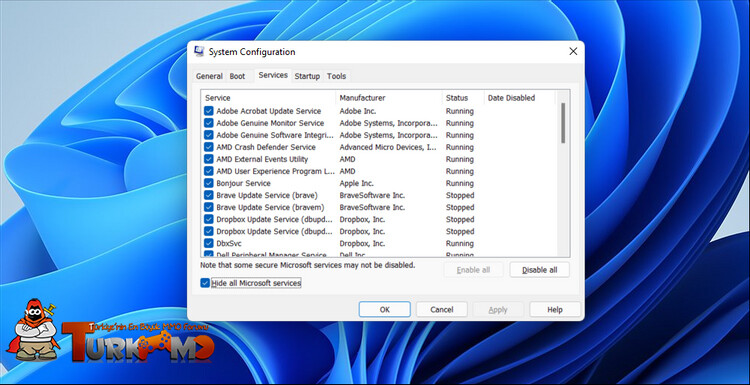Click the Disable all button
Screen dimensions: 750x385
click(x=540, y=270)
